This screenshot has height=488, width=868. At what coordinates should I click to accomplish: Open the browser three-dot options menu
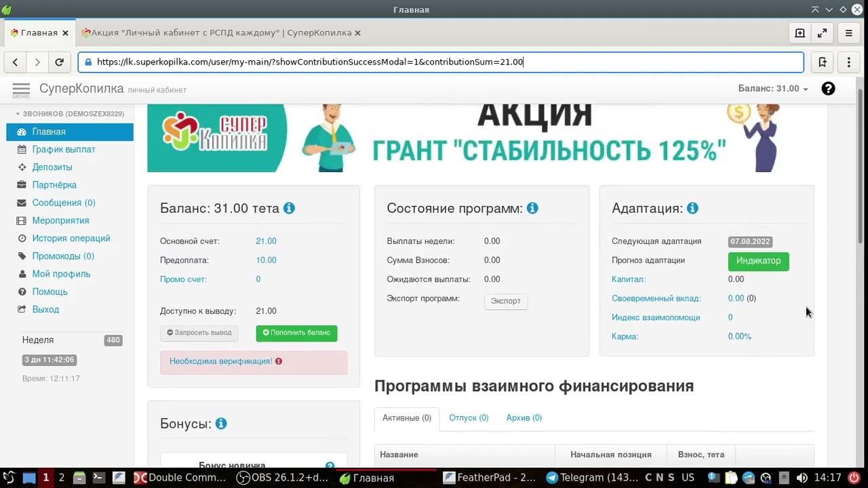(849, 62)
